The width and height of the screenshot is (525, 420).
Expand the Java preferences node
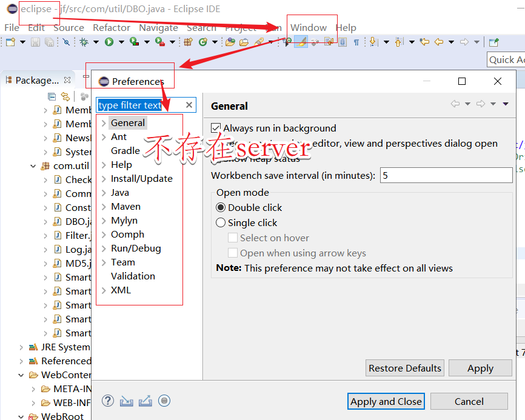click(x=104, y=193)
